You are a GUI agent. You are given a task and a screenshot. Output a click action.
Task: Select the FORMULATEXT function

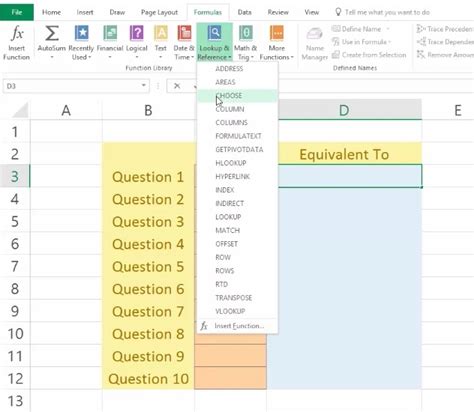[237, 136]
